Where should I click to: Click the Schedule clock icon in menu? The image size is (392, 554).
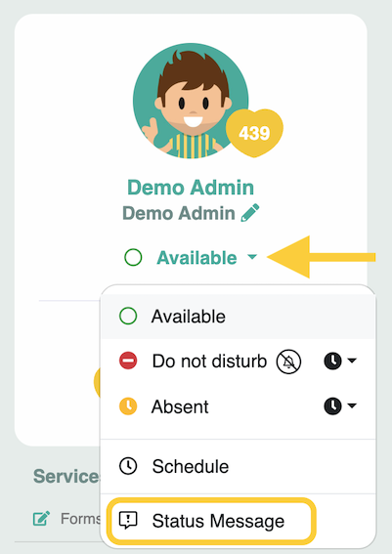click(128, 466)
